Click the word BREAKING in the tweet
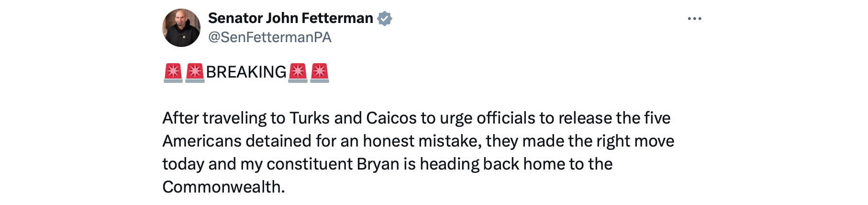This screenshot has height=205, width=868. [x=246, y=72]
